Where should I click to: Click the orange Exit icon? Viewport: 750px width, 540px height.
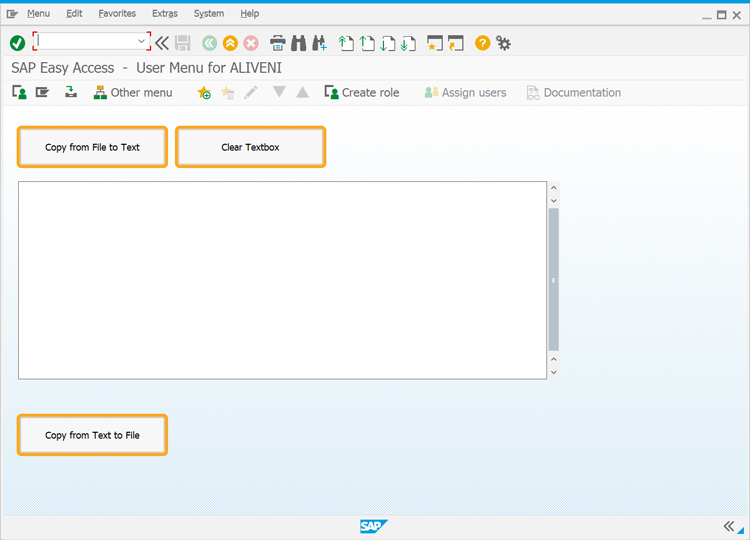[x=230, y=43]
